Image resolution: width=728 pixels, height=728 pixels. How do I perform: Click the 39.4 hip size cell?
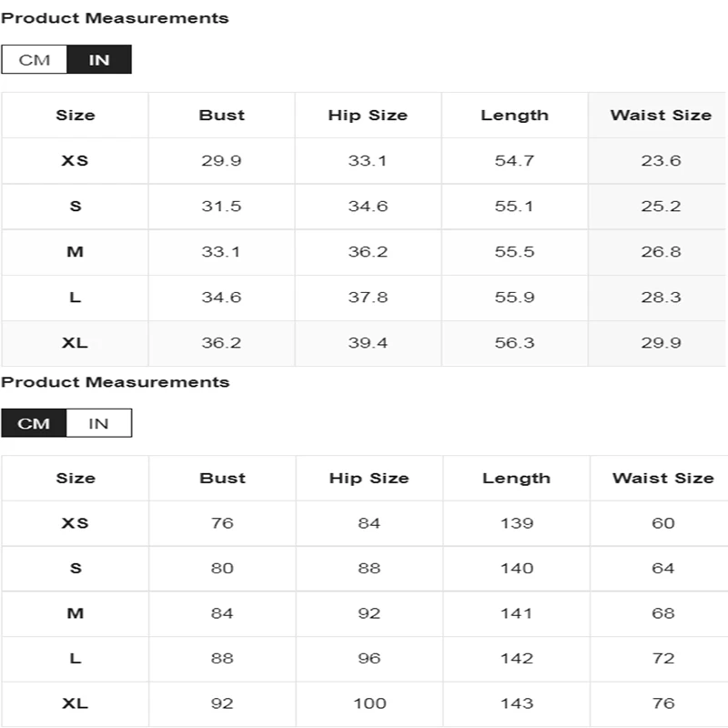(368, 343)
